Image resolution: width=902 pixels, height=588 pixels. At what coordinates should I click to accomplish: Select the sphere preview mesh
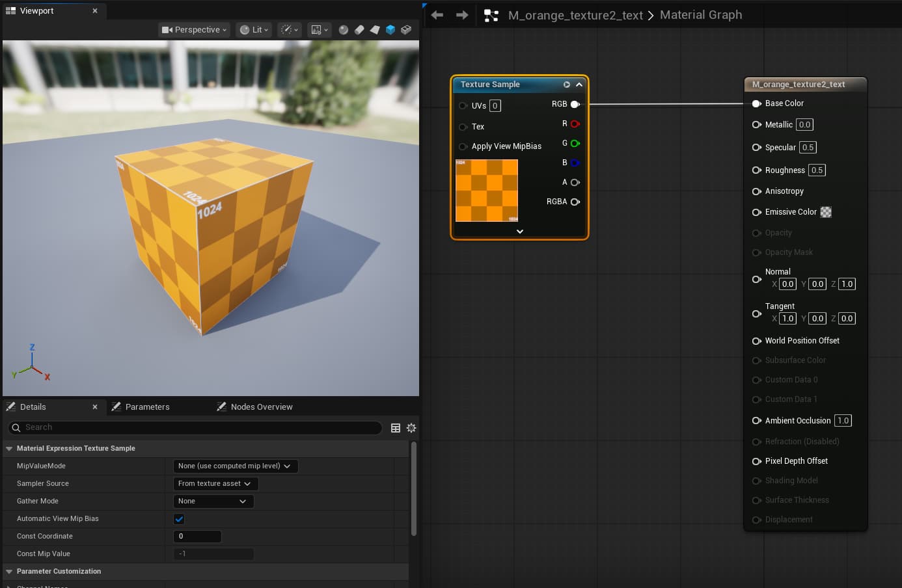[x=344, y=30]
